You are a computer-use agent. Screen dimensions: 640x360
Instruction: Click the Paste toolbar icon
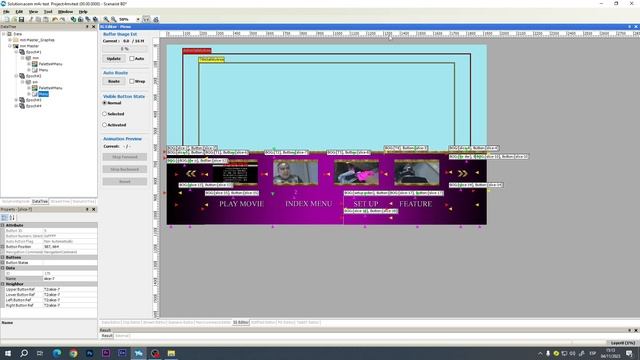pyautogui.click(x=46, y=19)
